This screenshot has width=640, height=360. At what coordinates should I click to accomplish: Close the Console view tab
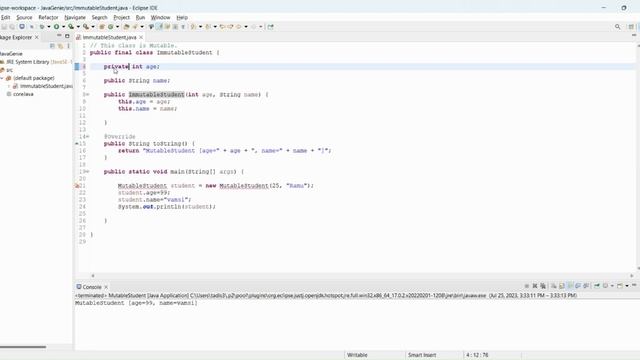pyautogui.click(x=106, y=287)
